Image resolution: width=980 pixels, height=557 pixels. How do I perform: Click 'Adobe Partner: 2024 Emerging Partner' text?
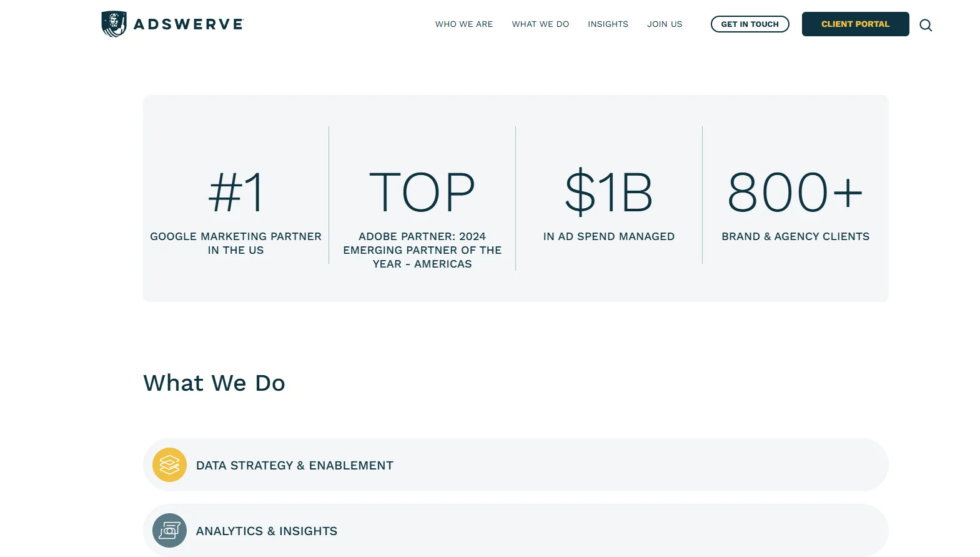422,250
